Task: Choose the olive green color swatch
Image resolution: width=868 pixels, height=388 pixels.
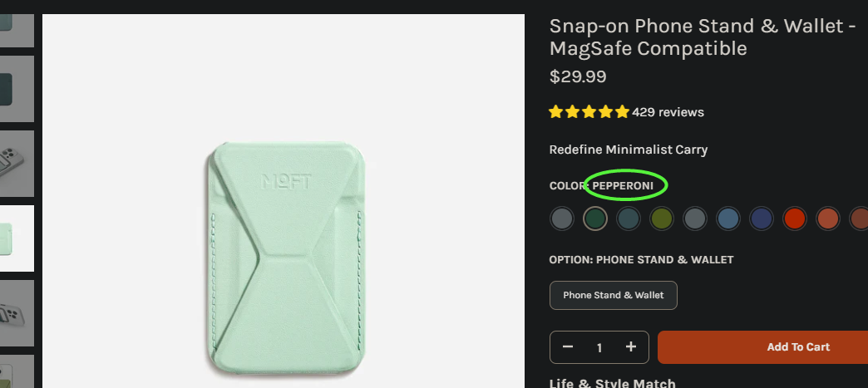Action: click(x=662, y=219)
